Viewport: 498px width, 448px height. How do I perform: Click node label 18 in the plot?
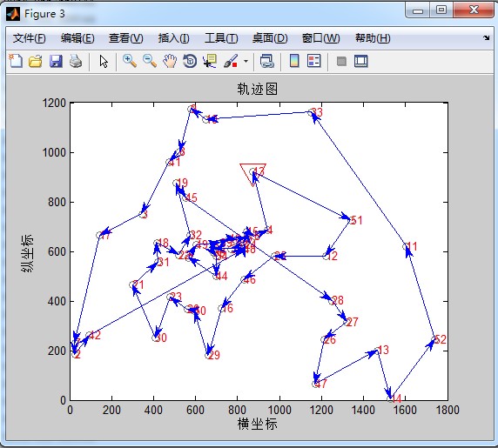click(163, 243)
